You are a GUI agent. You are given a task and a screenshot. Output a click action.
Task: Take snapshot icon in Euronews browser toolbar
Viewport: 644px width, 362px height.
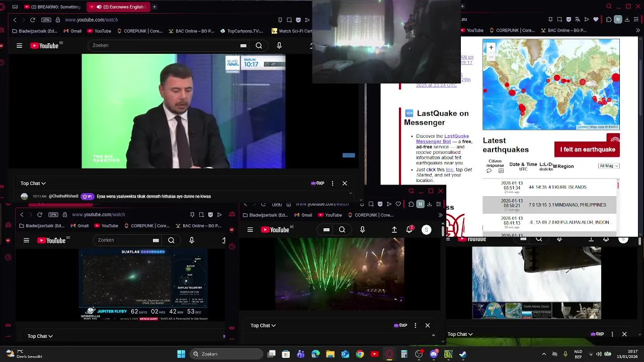(289, 20)
